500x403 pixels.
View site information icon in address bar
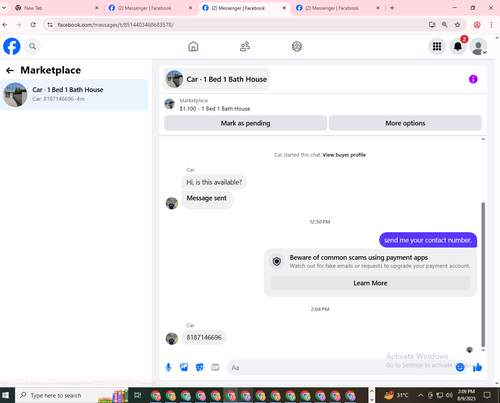click(50, 25)
